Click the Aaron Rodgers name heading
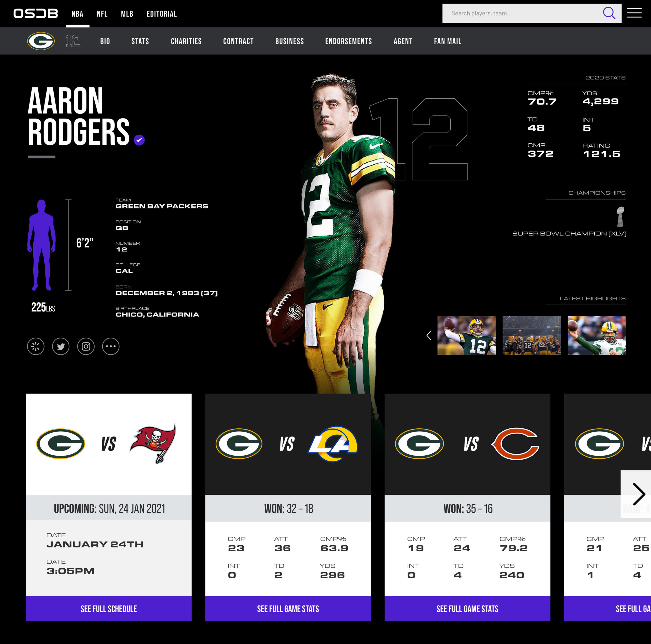Image resolution: width=651 pixels, height=644 pixels. tap(79, 116)
